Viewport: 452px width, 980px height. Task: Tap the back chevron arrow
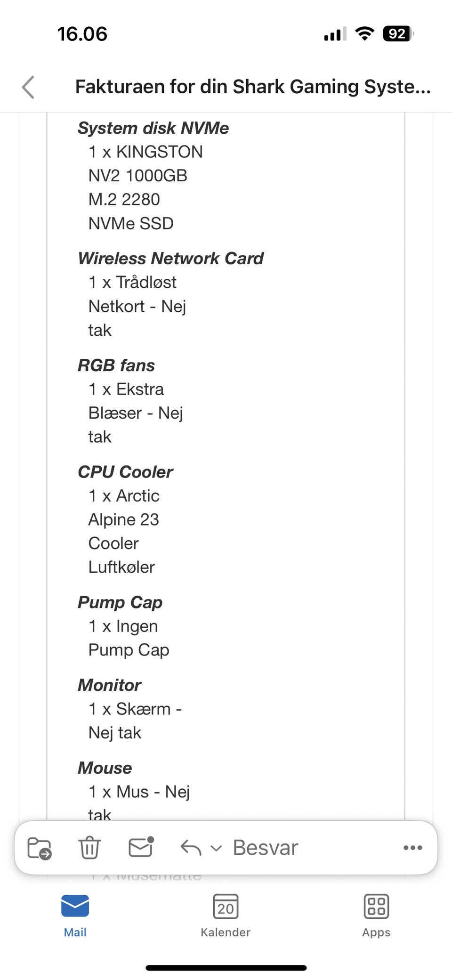[29, 87]
